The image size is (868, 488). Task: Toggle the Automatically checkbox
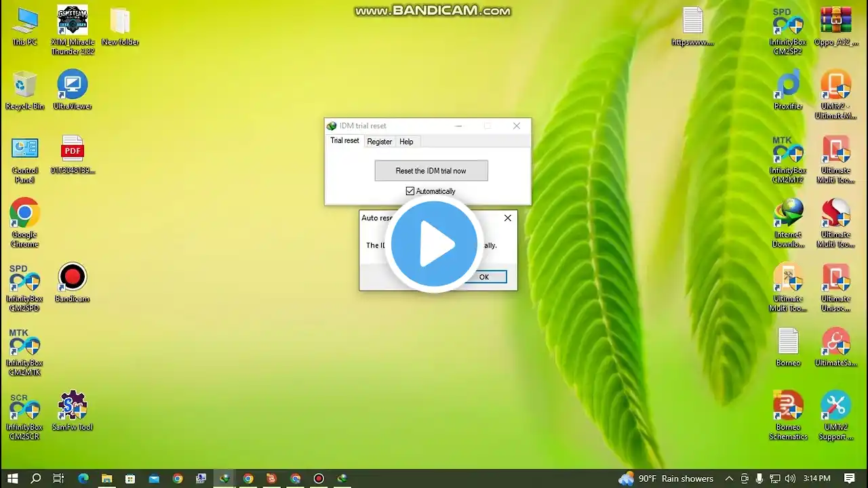click(x=410, y=191)
